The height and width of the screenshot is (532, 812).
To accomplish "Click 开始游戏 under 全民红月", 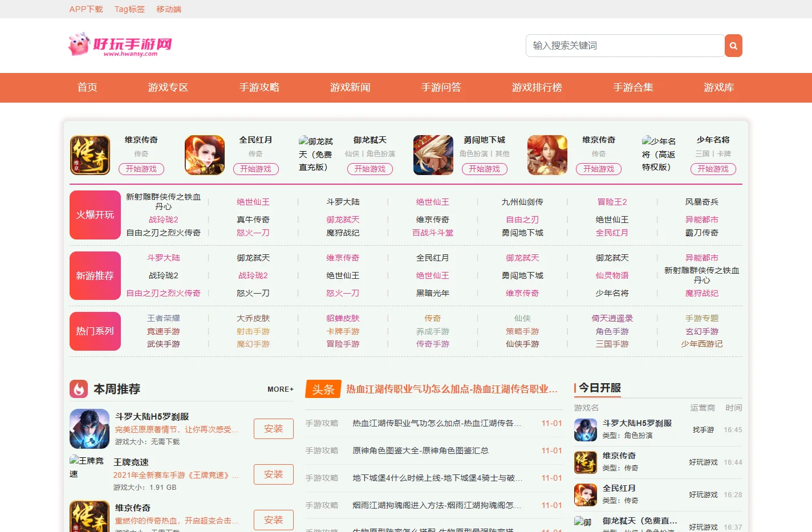I will (256, 169).
